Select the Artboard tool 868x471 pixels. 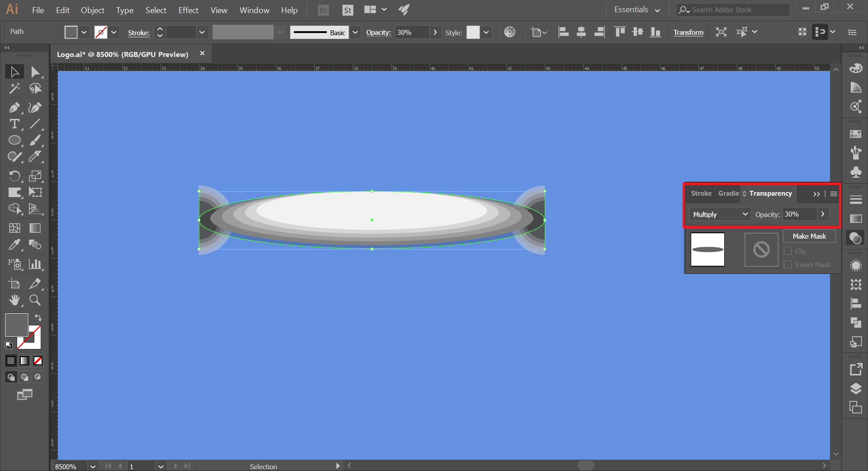click(14, 283)
